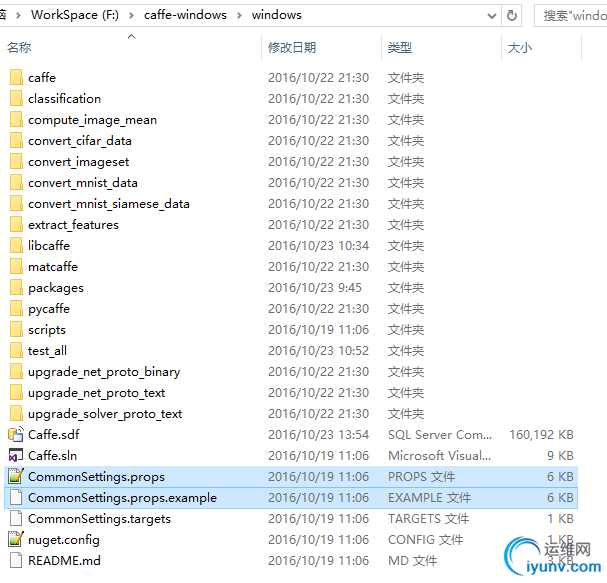607x583 pixels.
Task: Select the file name Caffe.sln
Action: pyautogui.click(x=52, y=456)
